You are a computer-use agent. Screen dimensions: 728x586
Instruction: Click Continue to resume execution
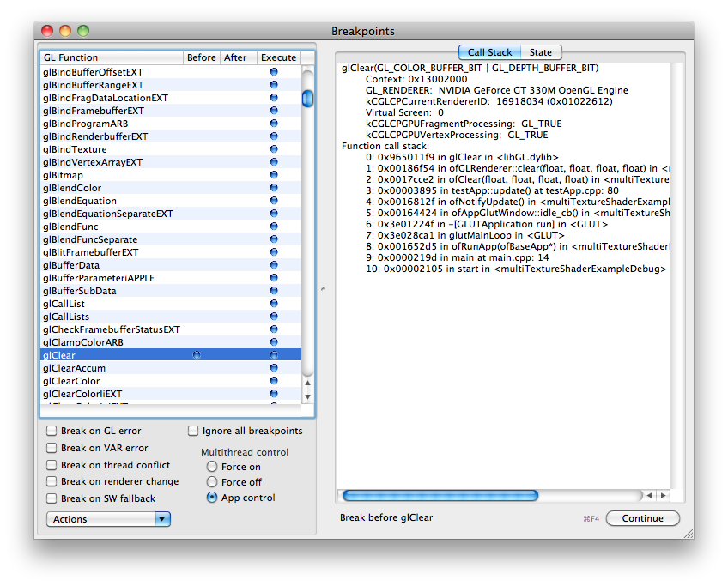tap(642, 518)
